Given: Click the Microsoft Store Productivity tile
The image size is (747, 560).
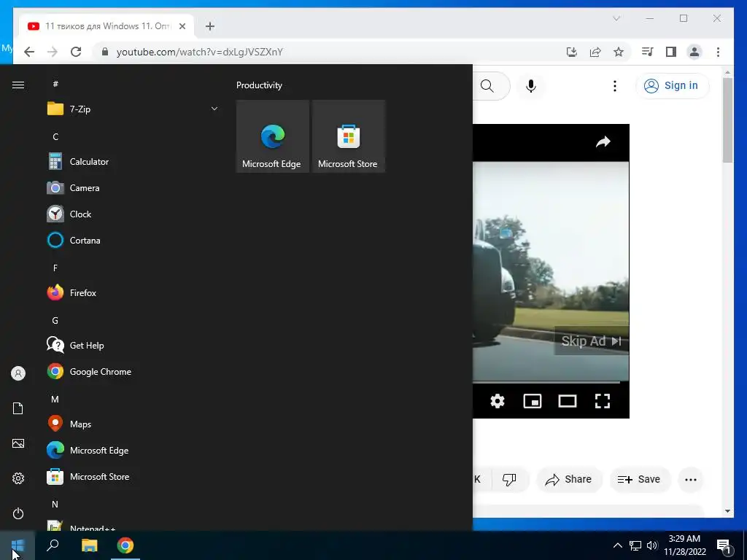Looking at the screenshot, I should click(x=348, y=136).
